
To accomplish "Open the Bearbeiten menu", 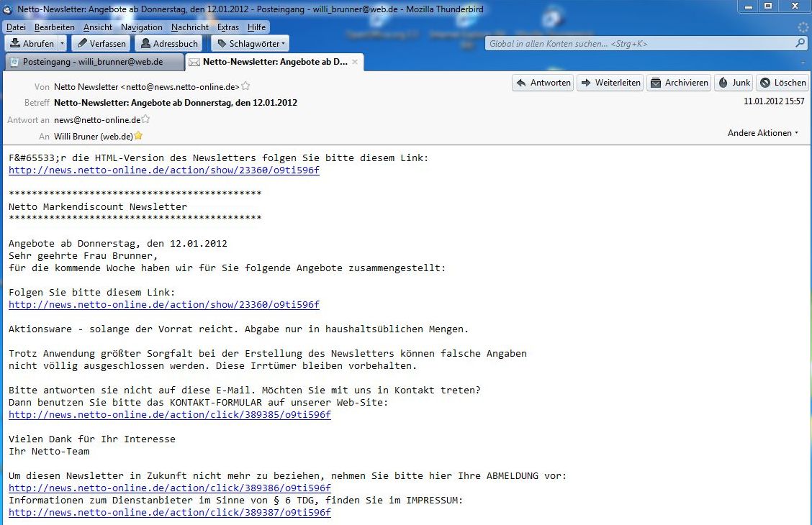I will [55, 27].
